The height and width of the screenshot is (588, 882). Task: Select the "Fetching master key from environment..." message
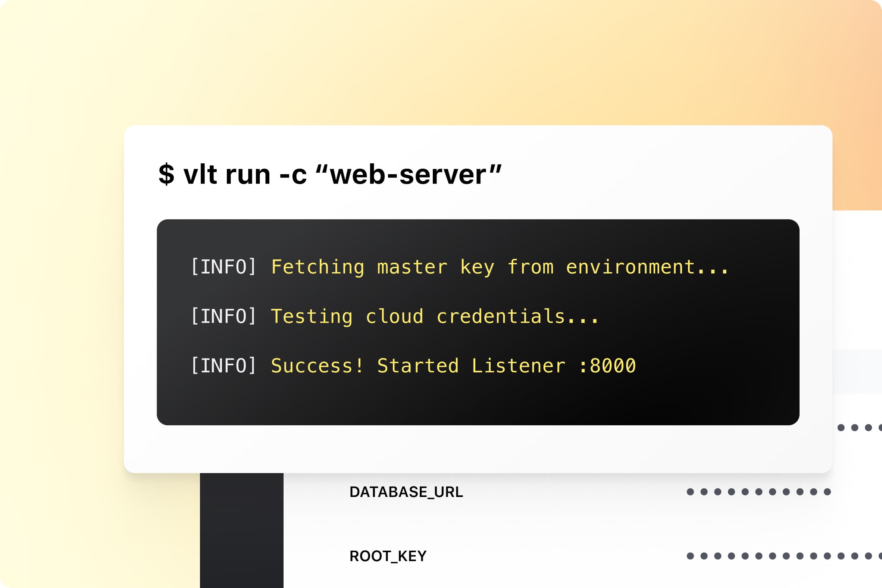coord(499,267)
